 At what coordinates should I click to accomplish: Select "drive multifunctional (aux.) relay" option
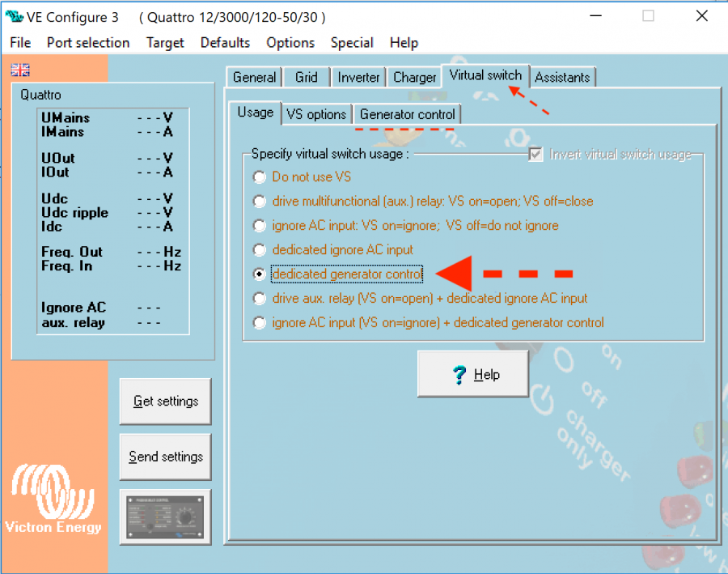tap(259, 201)
